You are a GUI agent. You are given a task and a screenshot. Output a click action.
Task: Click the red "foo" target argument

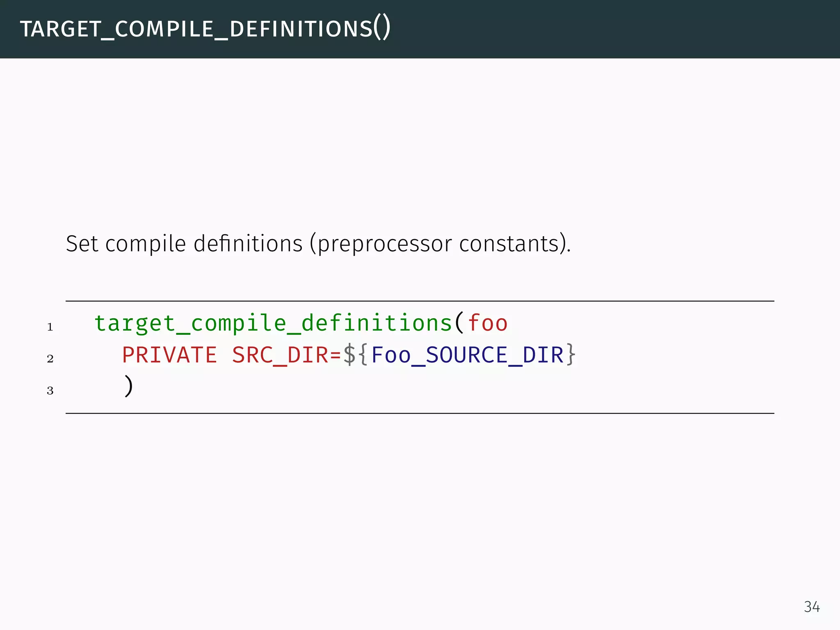click(488, 323)
